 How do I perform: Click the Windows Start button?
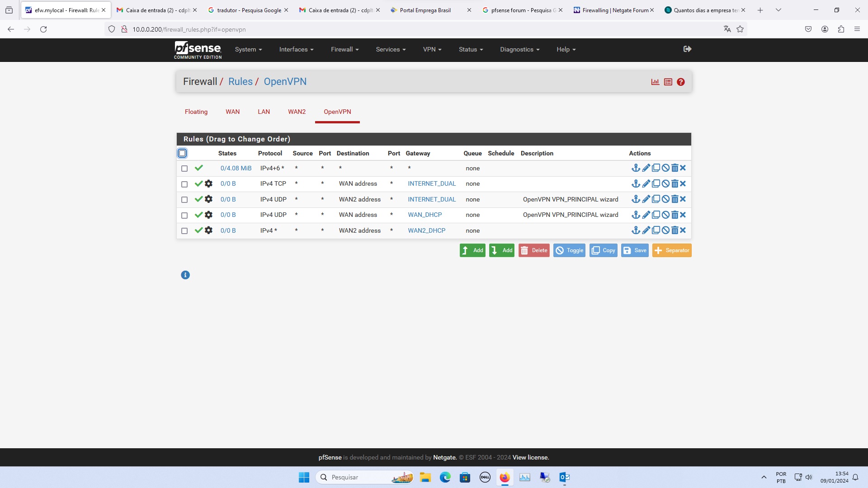[x=304, y=477]
